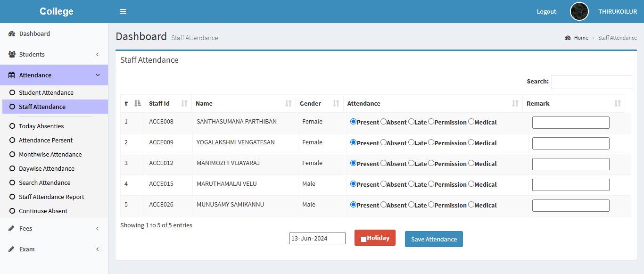
Task: Set MUNUSAMY SAMIKANNU attendance to Medical
Action: coord(471,205)
